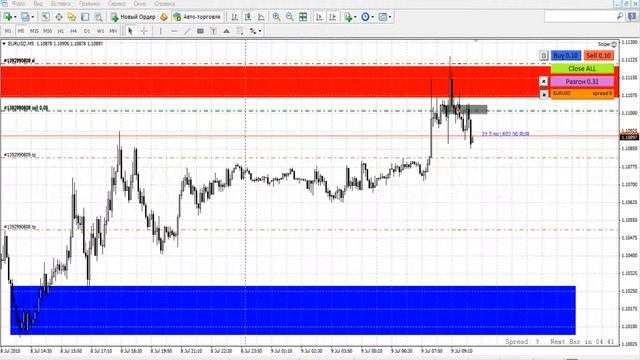Launch MetaEditor with the yellow book icon

coord(164,17)
